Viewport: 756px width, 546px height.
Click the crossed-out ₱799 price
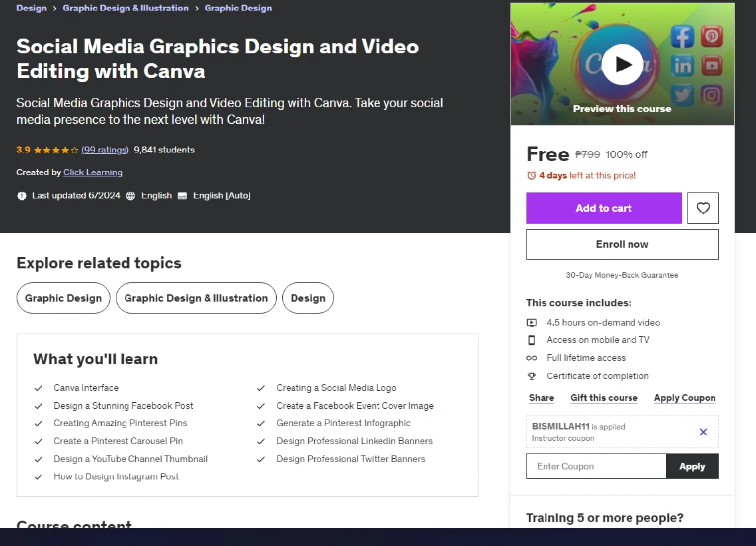pyautogui.click(x=587, y=154)
